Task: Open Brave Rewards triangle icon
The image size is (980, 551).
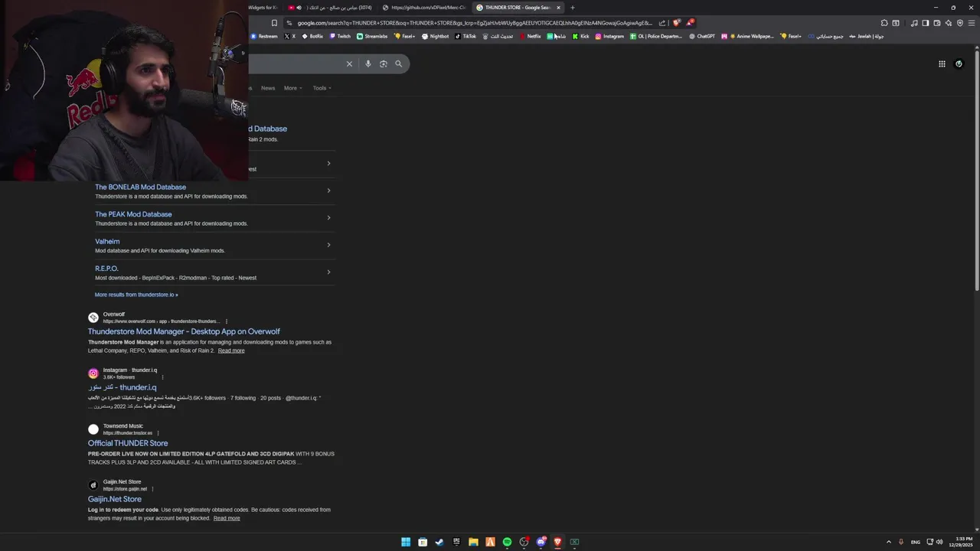Action: coord(689,23)
